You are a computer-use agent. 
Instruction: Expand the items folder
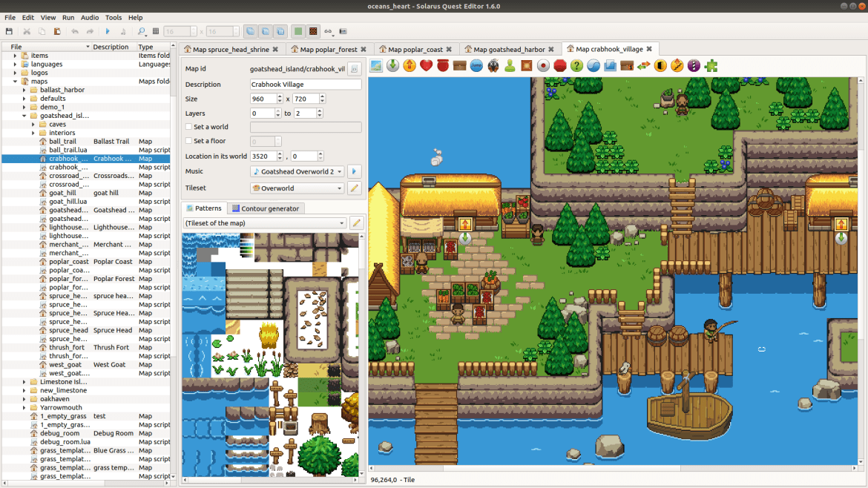(15, 56)
